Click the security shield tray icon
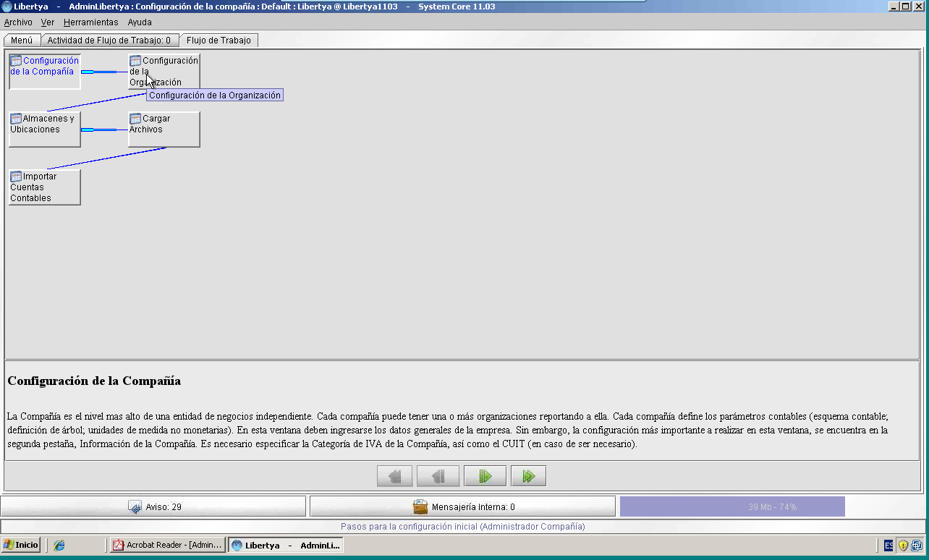The width and height of the screenshot is (929, 560). click(x=903, y=546)
